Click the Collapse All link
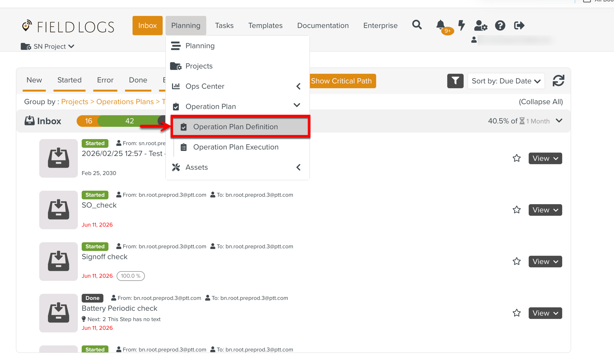Screen dimensions: 614x364 (541, 102)
